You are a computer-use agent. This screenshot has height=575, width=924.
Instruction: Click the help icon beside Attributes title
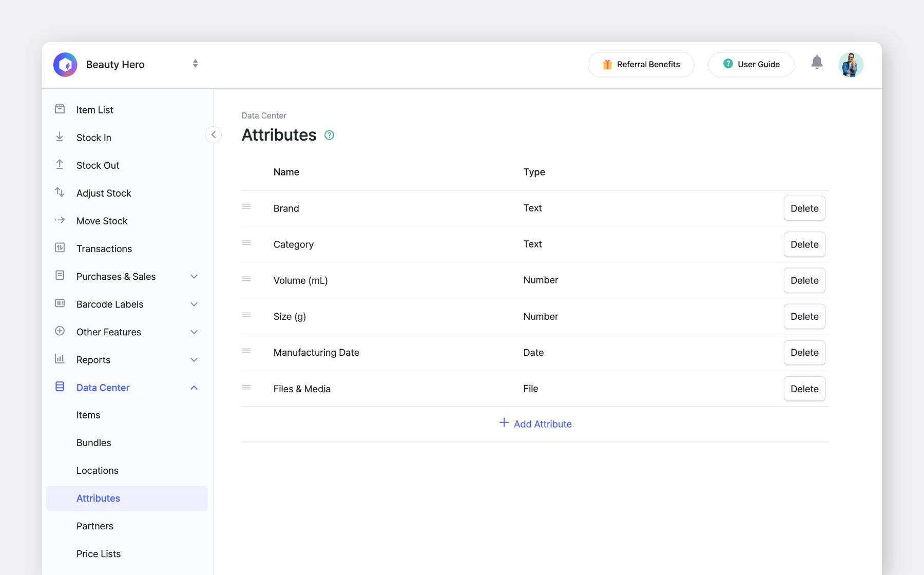coord(330,135)
